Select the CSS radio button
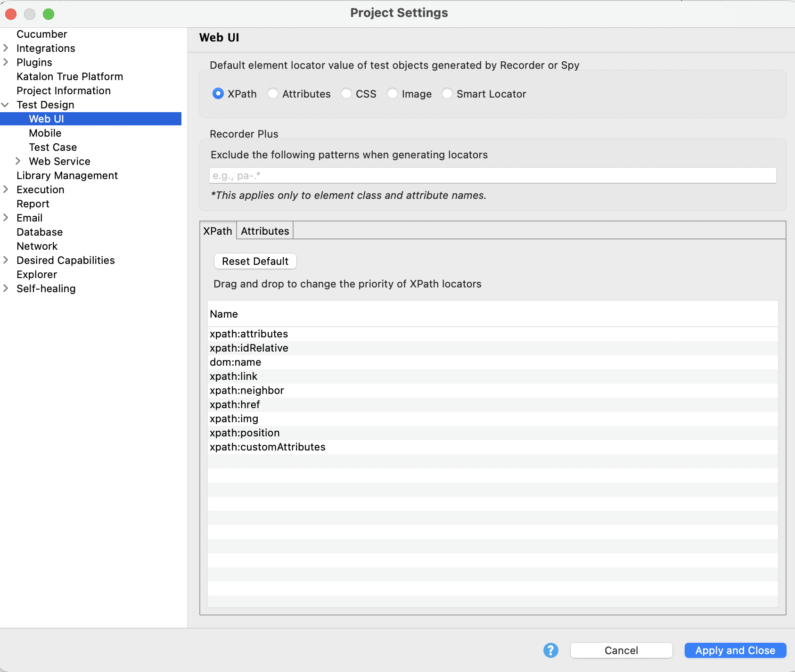Screen dimensions: 795x672 [x=346, y=94]
